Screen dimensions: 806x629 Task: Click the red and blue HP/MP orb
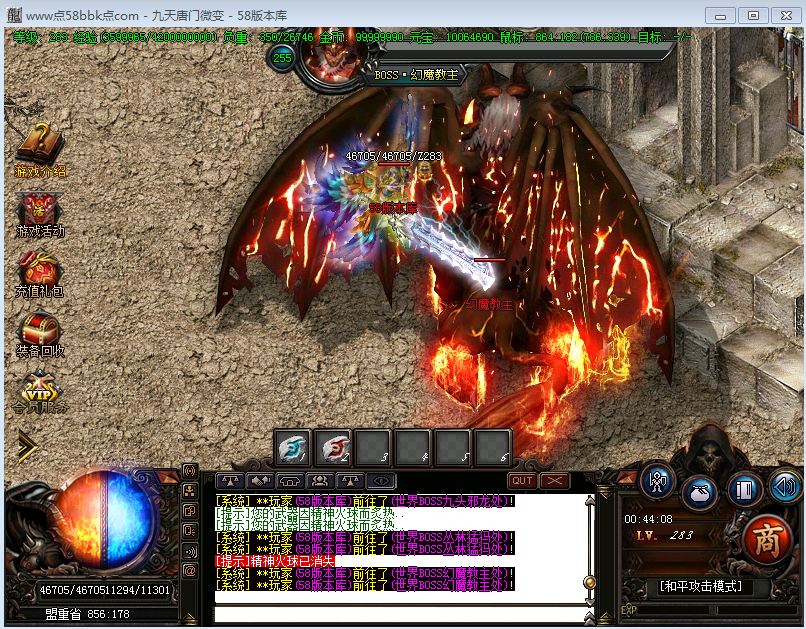(105, 521)
